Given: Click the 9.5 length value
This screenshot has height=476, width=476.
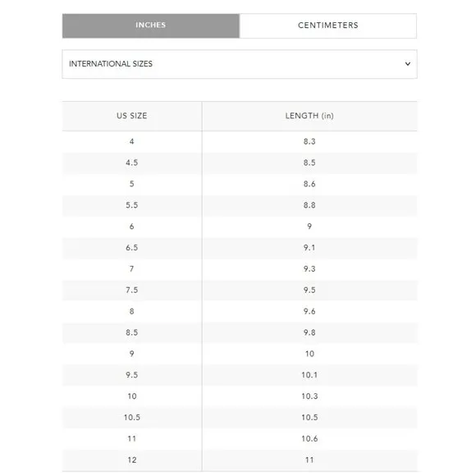Looking at the screenshot, I should [309, 291].
